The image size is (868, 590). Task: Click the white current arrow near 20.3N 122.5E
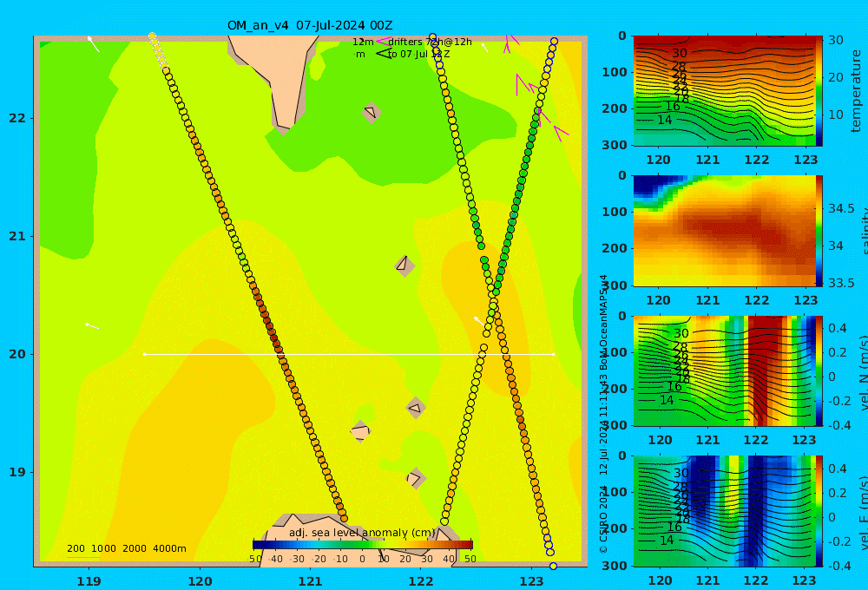coord(478,320)
